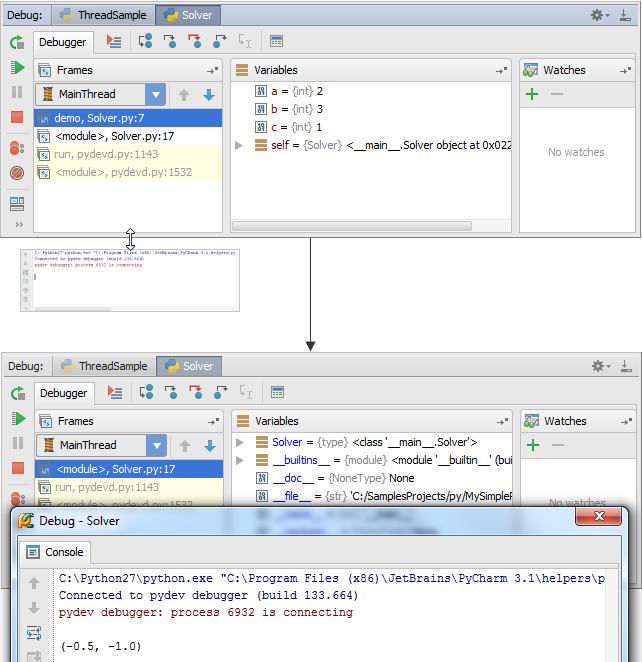
Task: Select the Console tab in Debug - Solver
Action: [55, 552]
